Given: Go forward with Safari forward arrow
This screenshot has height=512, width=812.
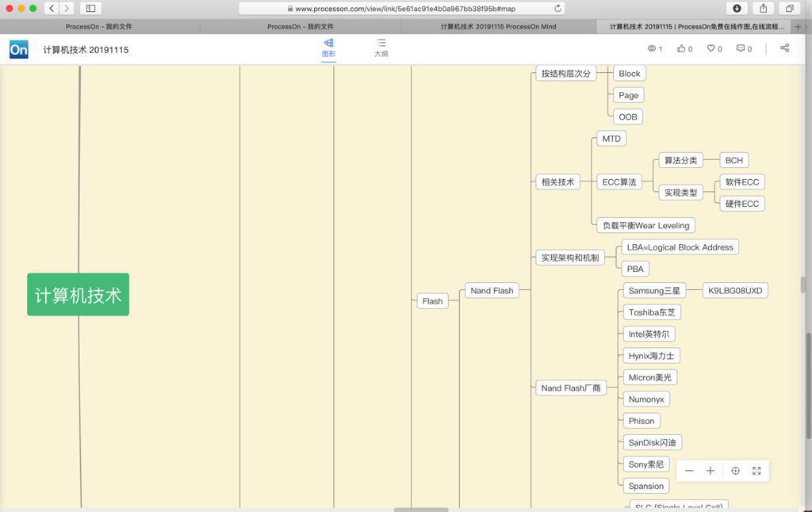Looking at the screenshot, I should (x=67, y=8).
